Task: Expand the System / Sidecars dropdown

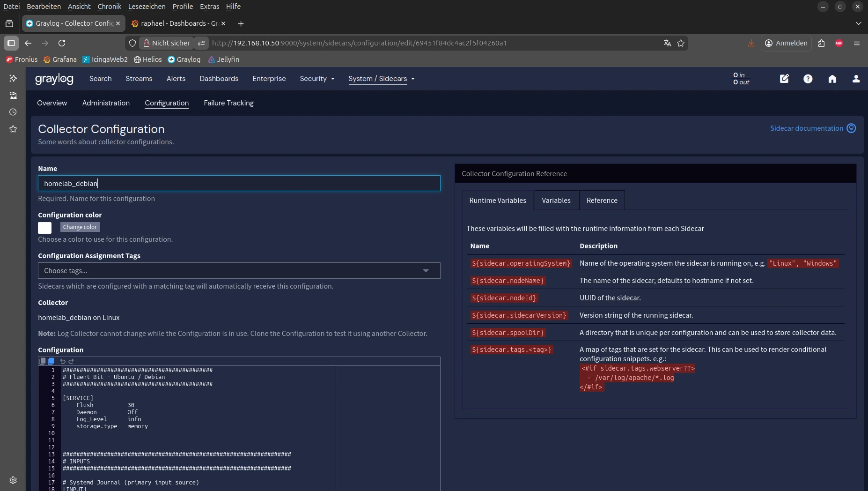Action: (x=381, y=79)
